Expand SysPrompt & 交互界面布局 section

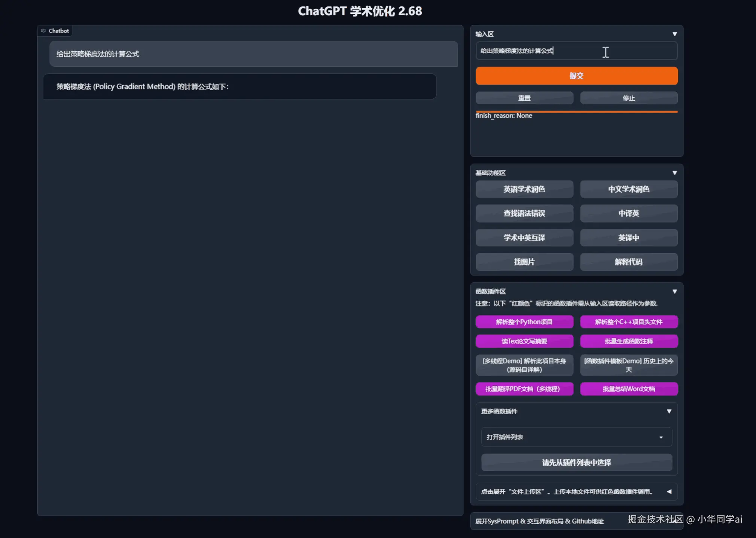point(576,521)
